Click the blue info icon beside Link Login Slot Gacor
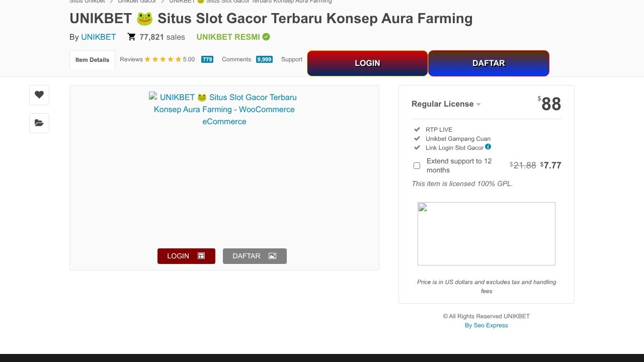 tap(488, 147)
